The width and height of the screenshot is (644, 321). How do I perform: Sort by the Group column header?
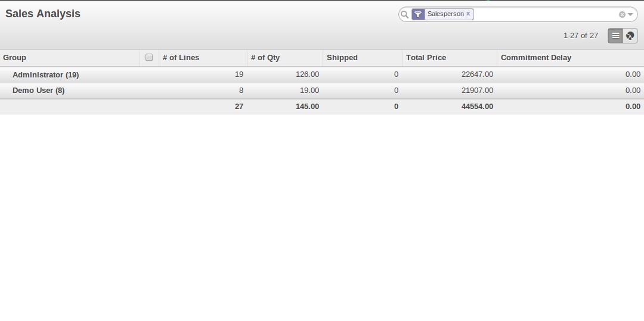pyautogui.click(x=15, y=58)
